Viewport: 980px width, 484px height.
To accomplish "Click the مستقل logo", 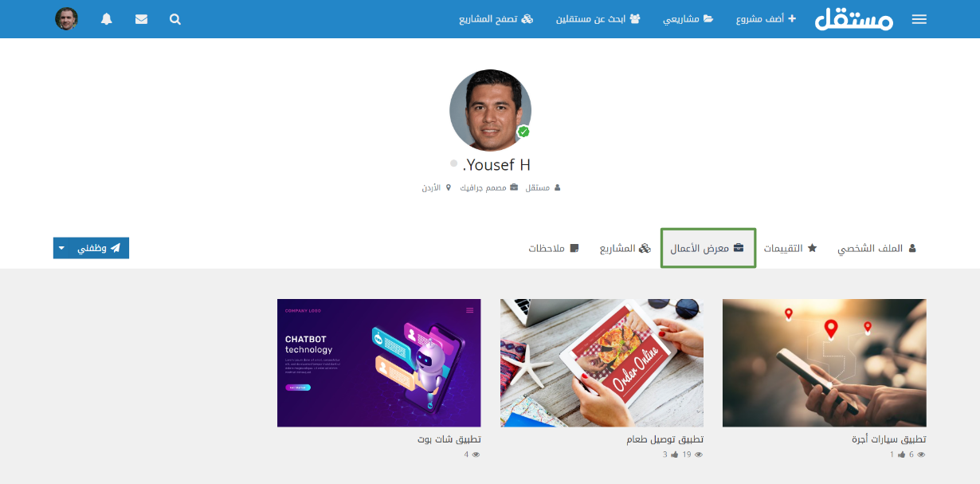I will pyautogui.click(x=854, y=18).
